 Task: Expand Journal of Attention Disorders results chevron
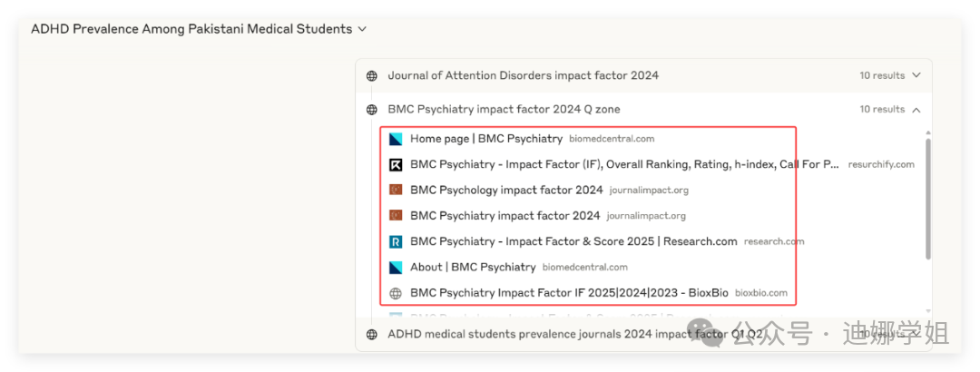coord(916,75)
